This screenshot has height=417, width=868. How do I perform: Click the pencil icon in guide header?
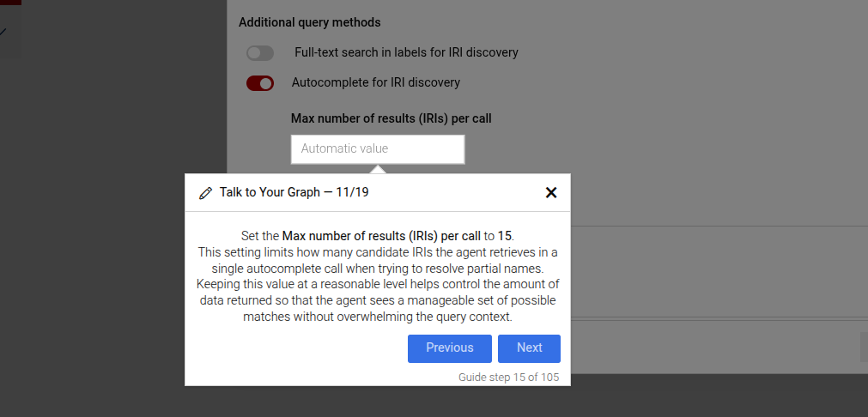tap(205, 193)
